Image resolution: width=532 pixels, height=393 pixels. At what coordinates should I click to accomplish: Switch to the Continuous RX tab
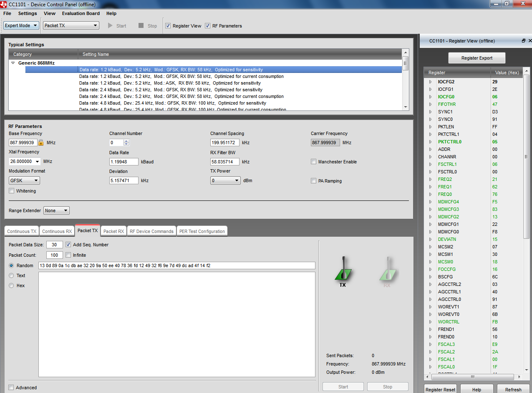57,231
